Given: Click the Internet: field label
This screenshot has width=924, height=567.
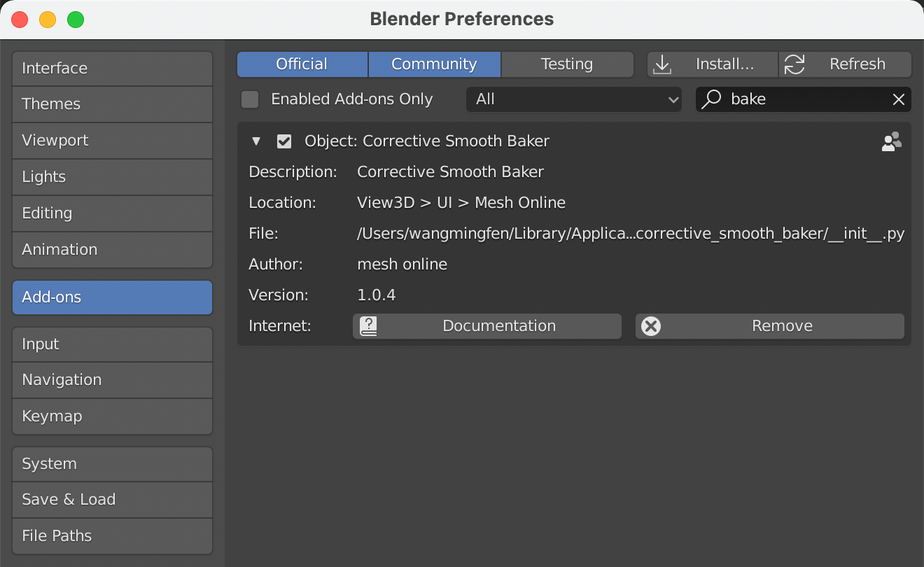Looking at the screenshot, I should 279,326.
